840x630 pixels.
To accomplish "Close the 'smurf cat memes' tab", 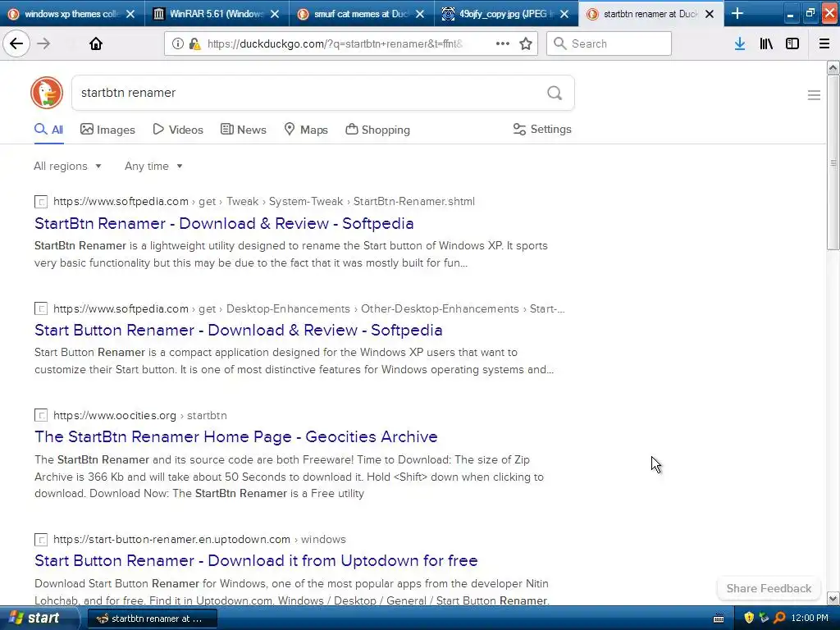I will pos(420,14).
